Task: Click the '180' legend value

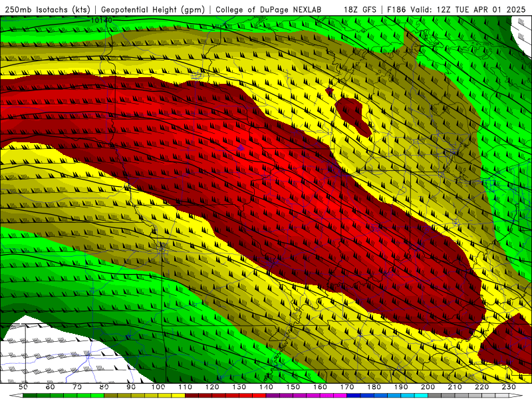Action: tap(374, 387)
